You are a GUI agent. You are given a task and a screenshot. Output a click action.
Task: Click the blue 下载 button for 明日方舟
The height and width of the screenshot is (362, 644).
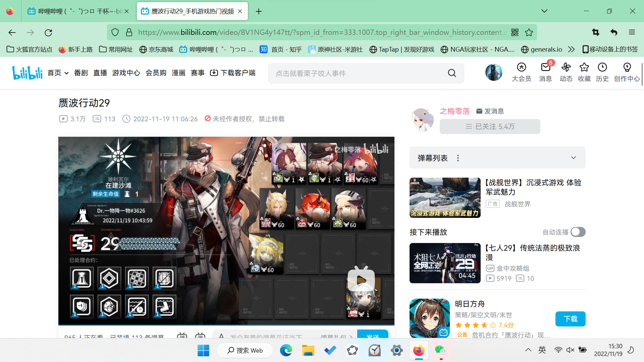click(x=570, y=319)
